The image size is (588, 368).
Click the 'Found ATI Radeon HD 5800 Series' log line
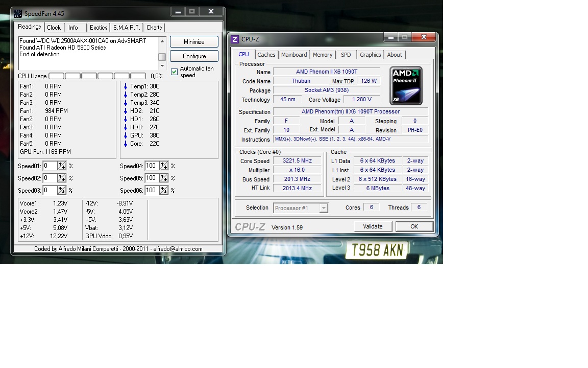coord(63,48)
